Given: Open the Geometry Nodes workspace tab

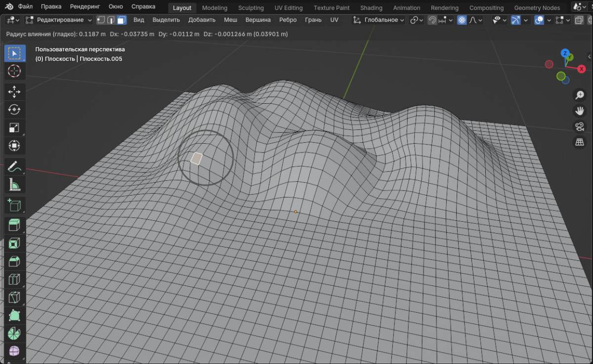Looking at the screenshot, I should pos(537,8).
